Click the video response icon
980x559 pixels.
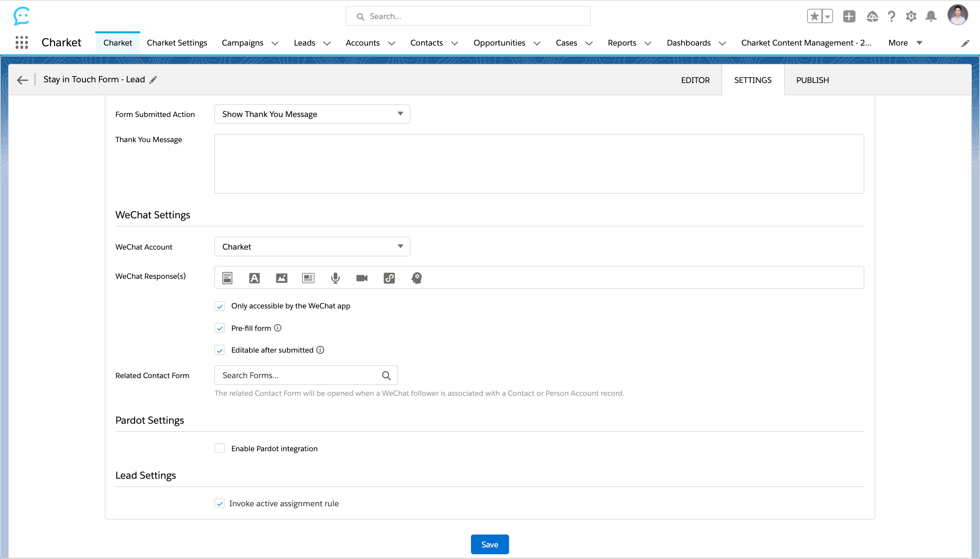tap(361, 278)
